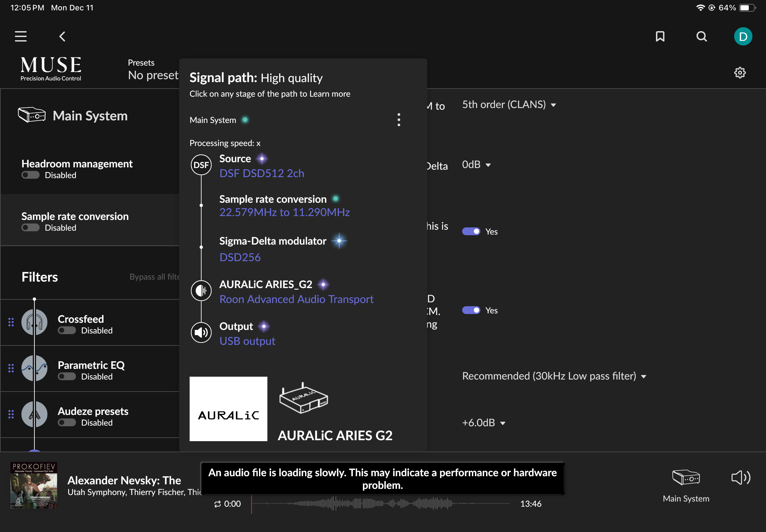
Task: Turn off the upper Yes toggle
Action: click(471, 231)
